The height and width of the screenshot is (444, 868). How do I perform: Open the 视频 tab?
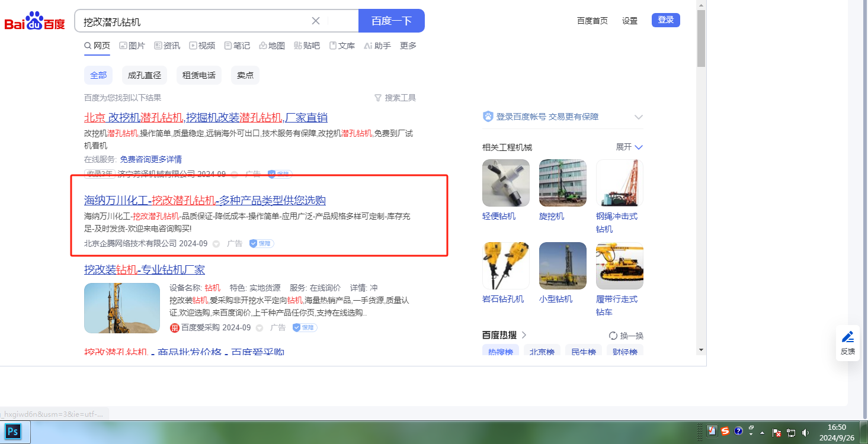pos(202,46)
